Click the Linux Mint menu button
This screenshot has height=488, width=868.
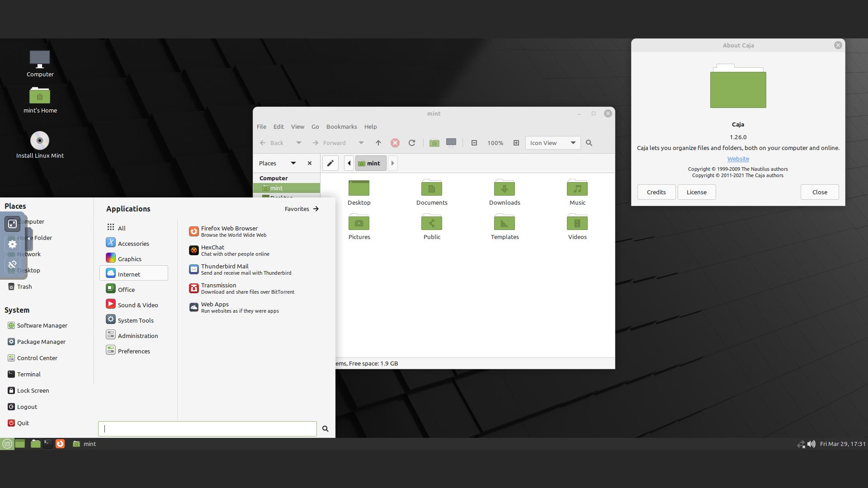7,444
